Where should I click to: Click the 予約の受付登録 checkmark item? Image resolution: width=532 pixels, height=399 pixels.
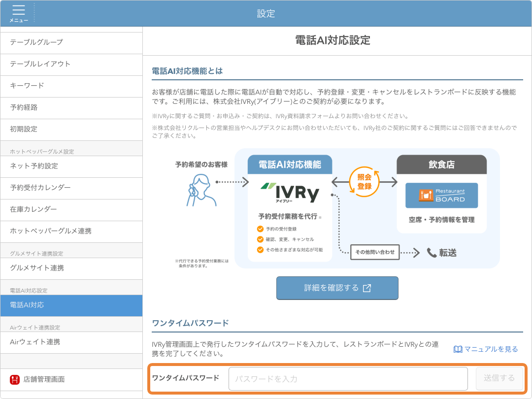(277, 229)
